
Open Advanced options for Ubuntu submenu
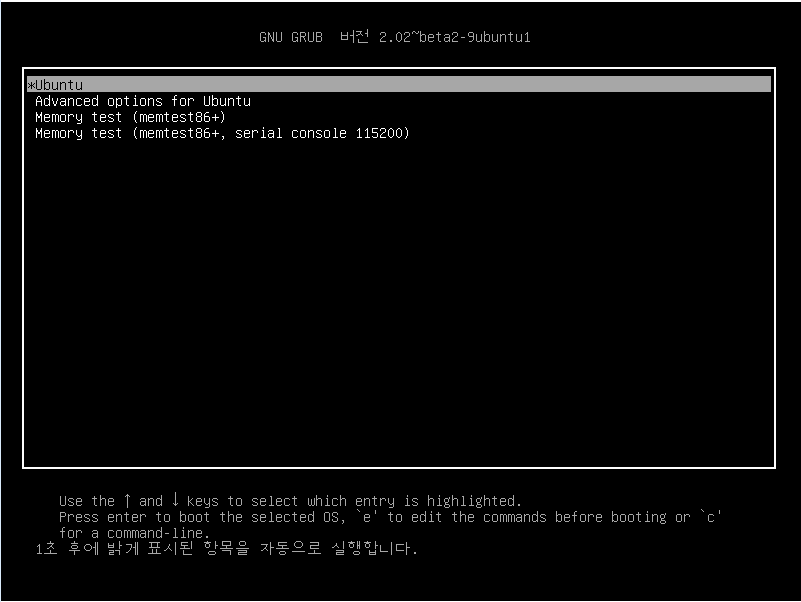pos(143,101)
